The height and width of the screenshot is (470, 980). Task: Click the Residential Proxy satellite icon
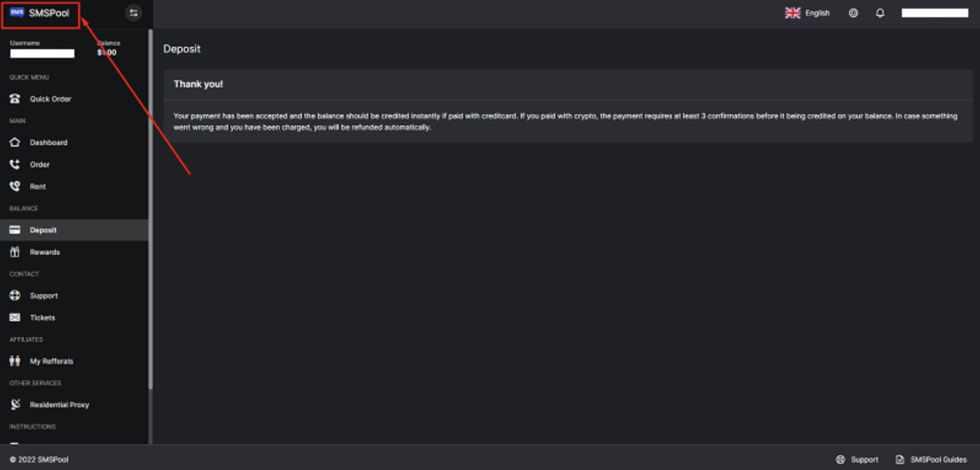pyautogui.click(x=15, y=404)
